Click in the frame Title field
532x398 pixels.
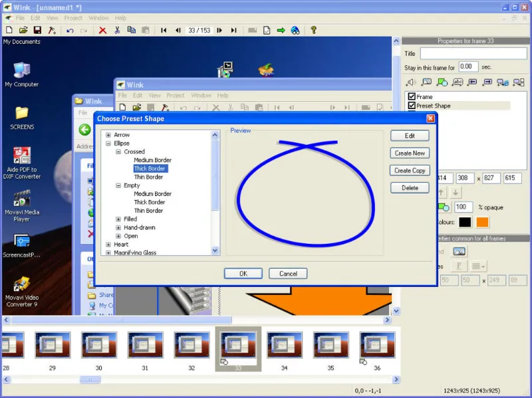click(473, 54)
